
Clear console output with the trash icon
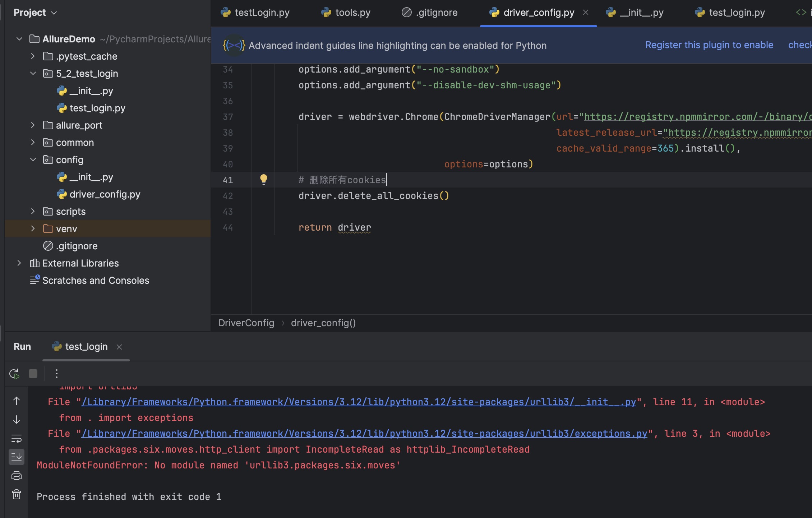[17, 494]
